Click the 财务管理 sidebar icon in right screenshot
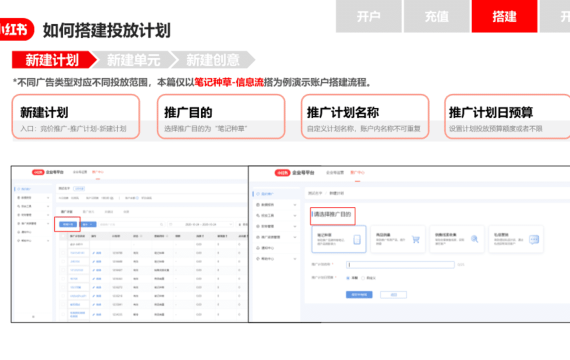 [258, 226]
